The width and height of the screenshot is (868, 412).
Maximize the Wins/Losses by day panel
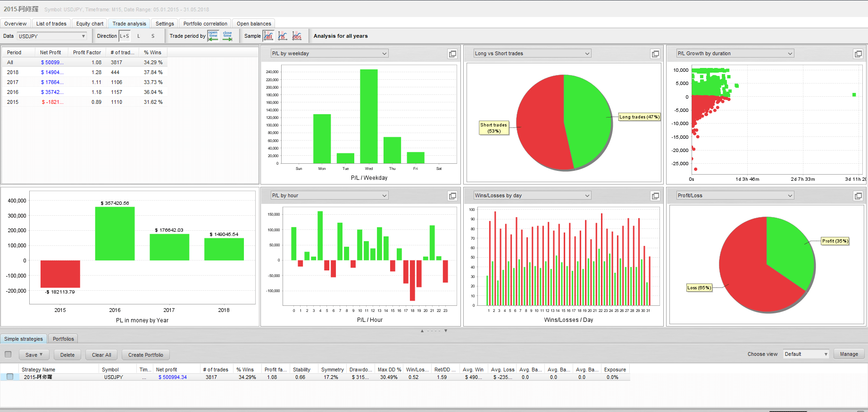(655, 196)
